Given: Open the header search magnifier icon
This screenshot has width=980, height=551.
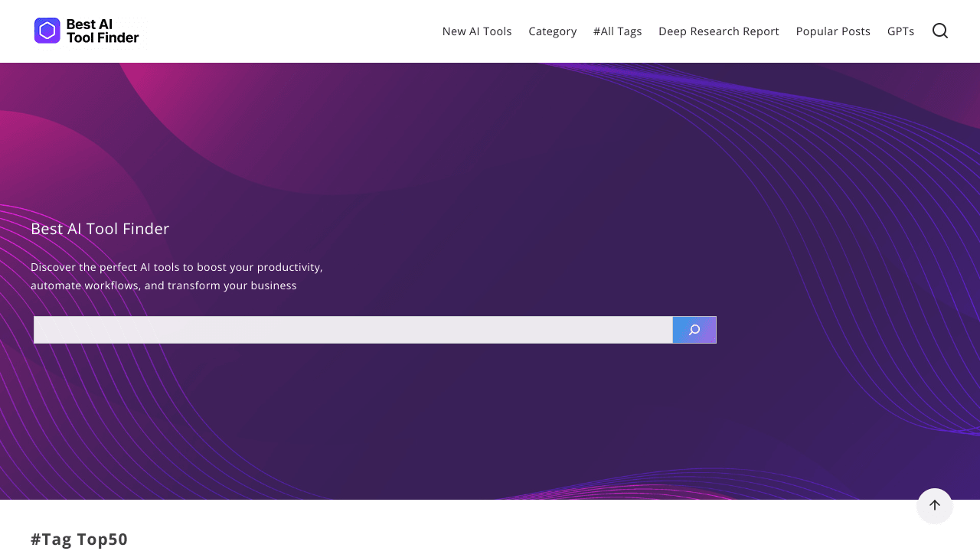Looking at the screenshot, I should (x=939, y=31).
